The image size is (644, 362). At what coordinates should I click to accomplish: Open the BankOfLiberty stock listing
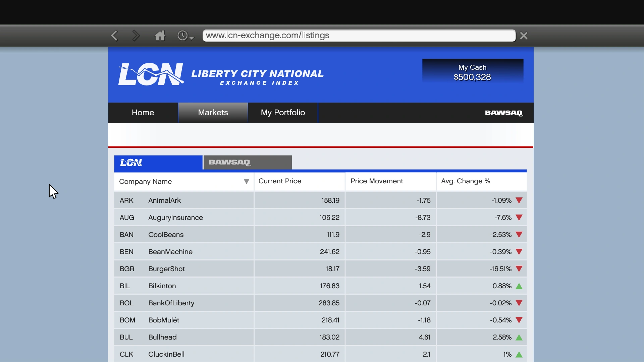[x=320, y=303]
